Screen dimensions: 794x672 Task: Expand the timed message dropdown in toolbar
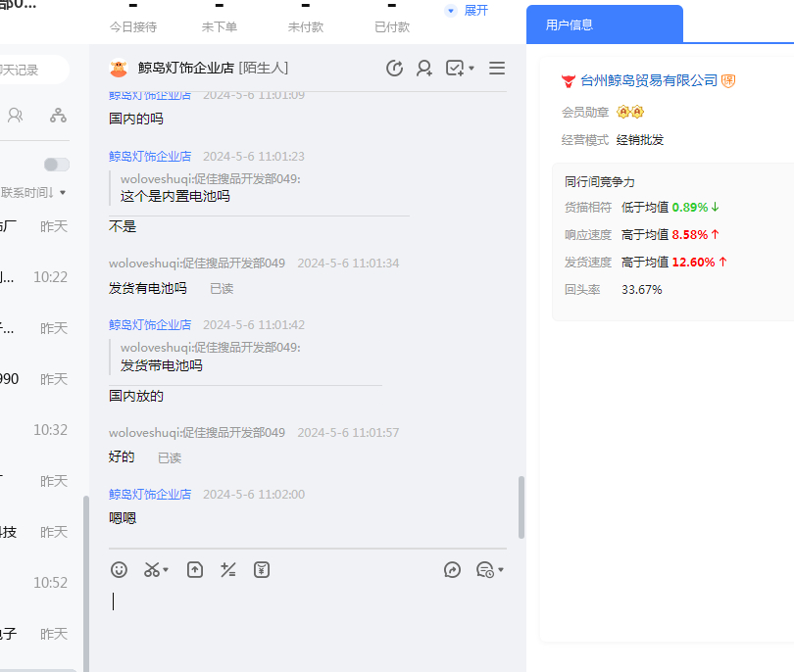click(501, 570)
